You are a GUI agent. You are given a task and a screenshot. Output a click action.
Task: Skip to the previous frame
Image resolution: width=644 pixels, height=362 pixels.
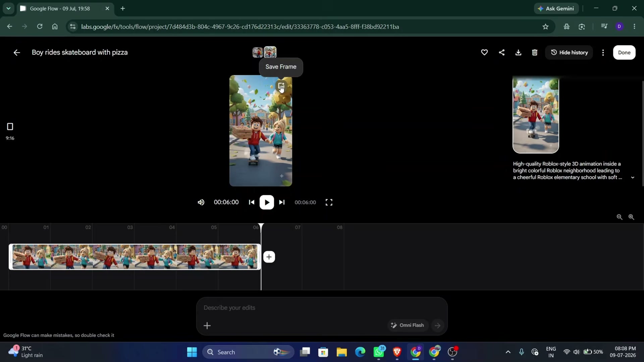click(252, 202)
